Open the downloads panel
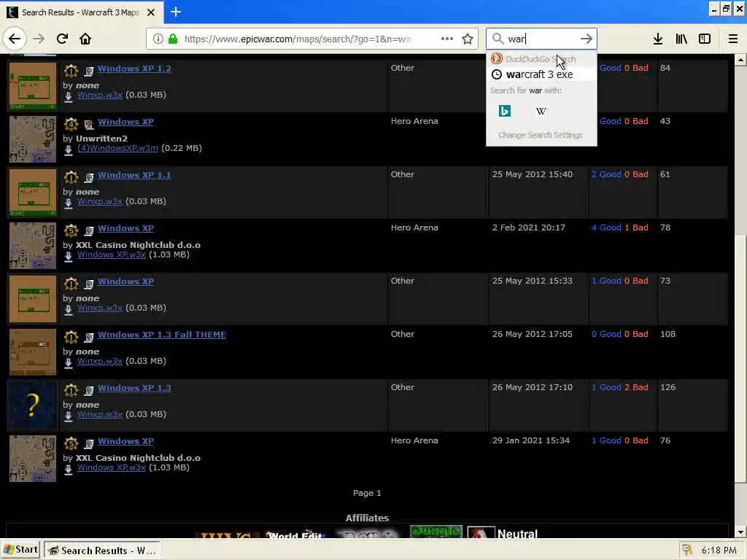 [657, 39]
